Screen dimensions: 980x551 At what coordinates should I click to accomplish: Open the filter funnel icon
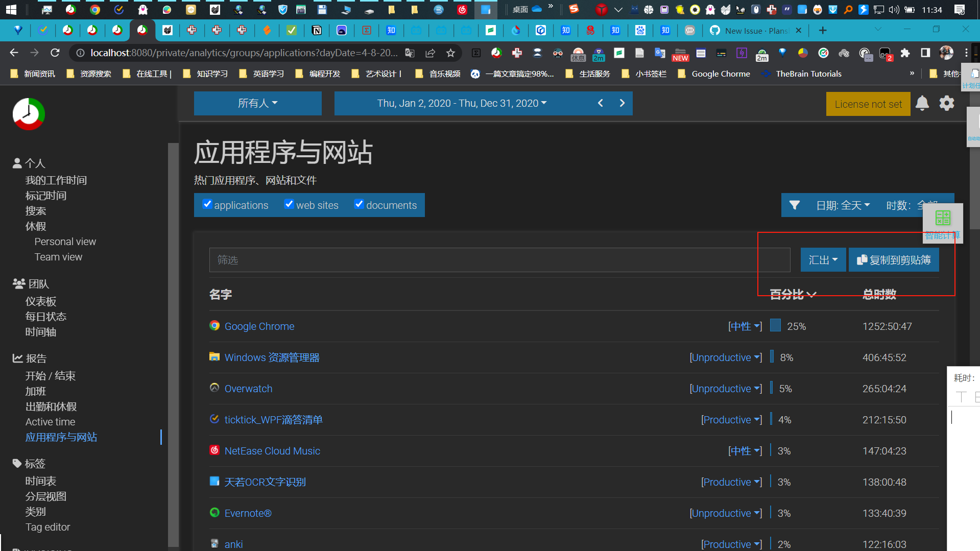795,205
